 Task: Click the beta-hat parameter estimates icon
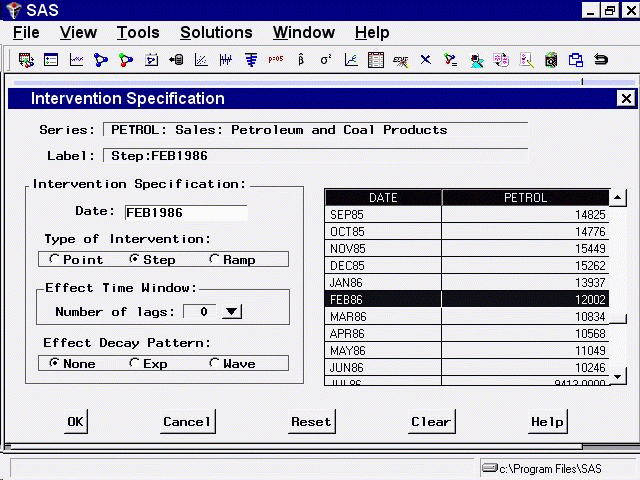click(x=301, y=60)
